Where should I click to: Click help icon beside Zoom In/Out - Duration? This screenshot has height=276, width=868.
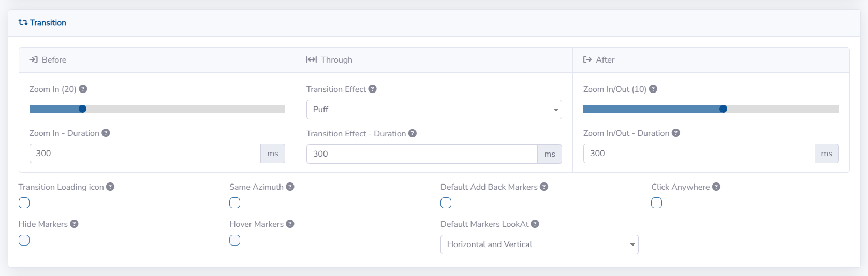675,133
